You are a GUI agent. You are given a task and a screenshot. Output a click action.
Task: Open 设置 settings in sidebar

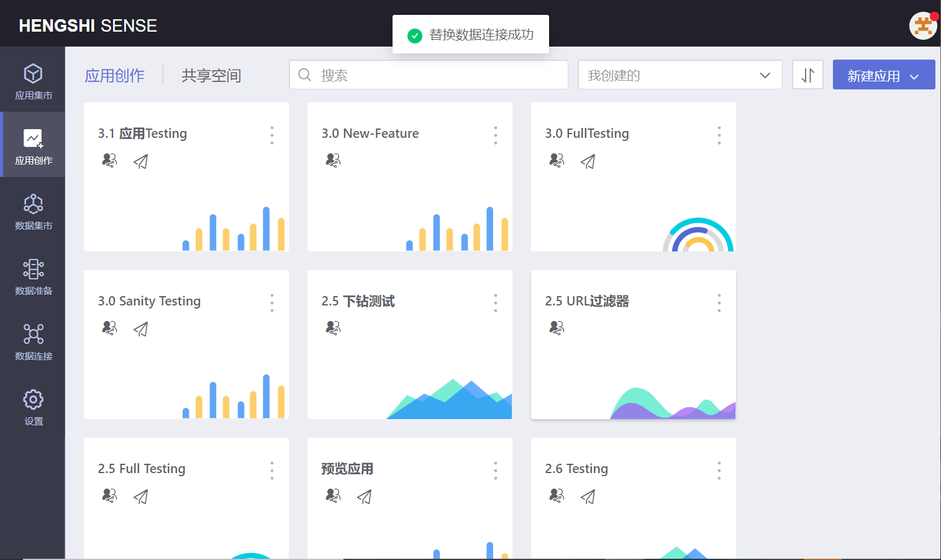[x=33, y=407]
